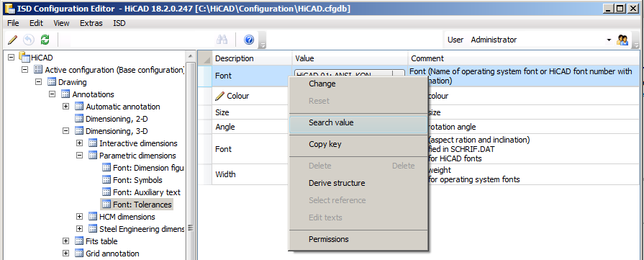Image resolution: width=644 pixels, height=260 pixels.
Task: Open help with the blue question mark icon
Action: point(249,40)
